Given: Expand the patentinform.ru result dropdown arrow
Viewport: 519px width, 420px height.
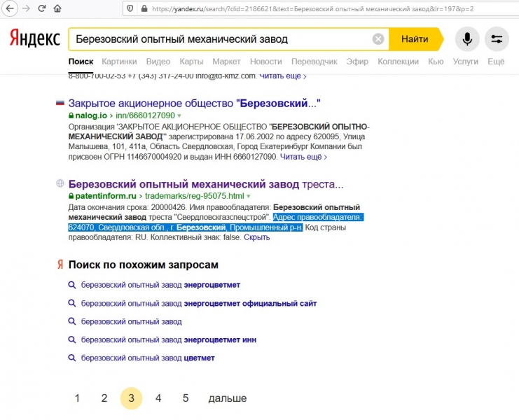Looking at the screenshot, I should coord(248,197).
